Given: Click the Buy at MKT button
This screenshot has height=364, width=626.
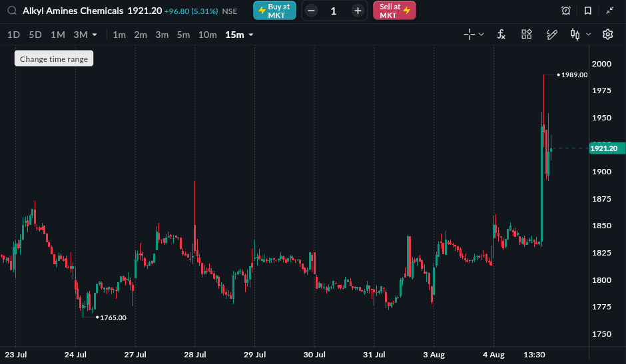Looking at the screenshot, I should pyautogui.click(x=274, y=11).
